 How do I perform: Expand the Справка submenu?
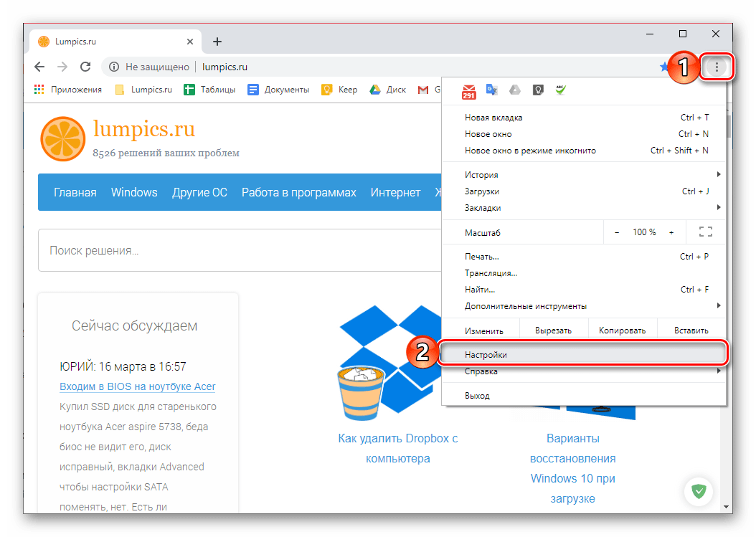point(584,371)
